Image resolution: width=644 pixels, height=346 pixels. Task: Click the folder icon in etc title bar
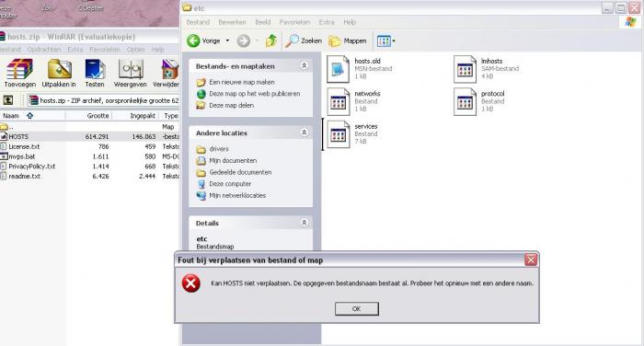[x=187, y=7]
